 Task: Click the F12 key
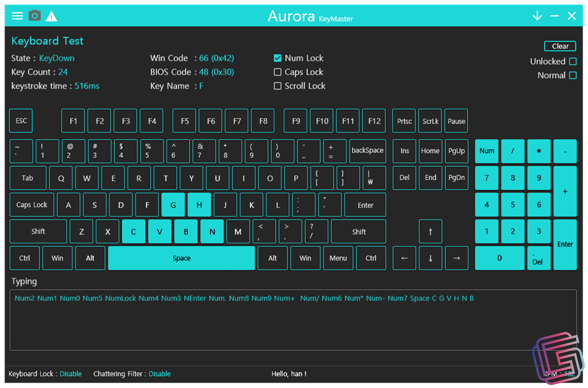click(374, 121)
